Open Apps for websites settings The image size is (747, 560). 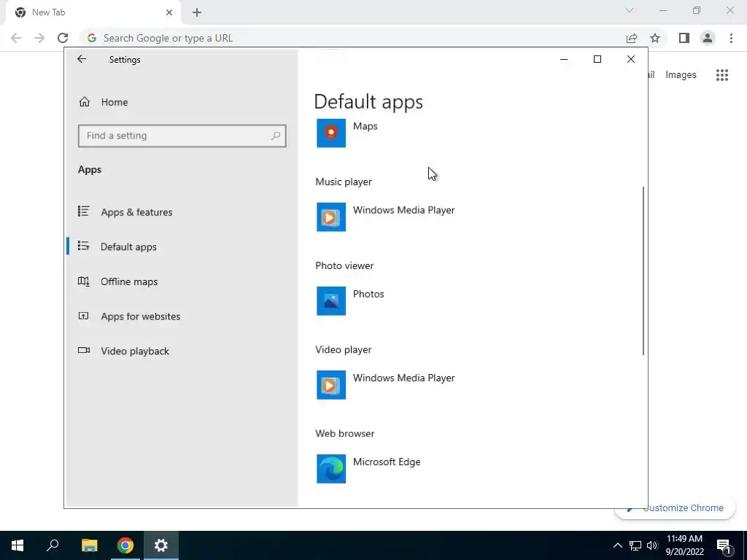pyautogui.click(x=182, y=316)
